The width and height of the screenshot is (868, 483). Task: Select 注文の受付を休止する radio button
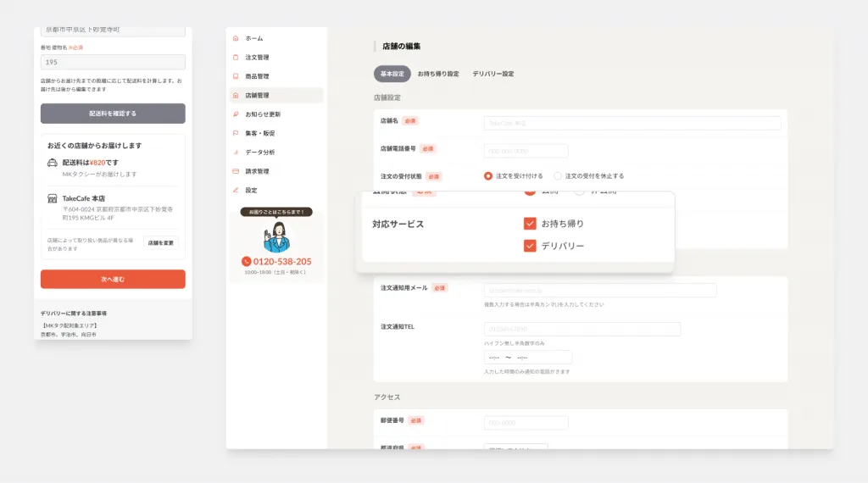(558, 176)
